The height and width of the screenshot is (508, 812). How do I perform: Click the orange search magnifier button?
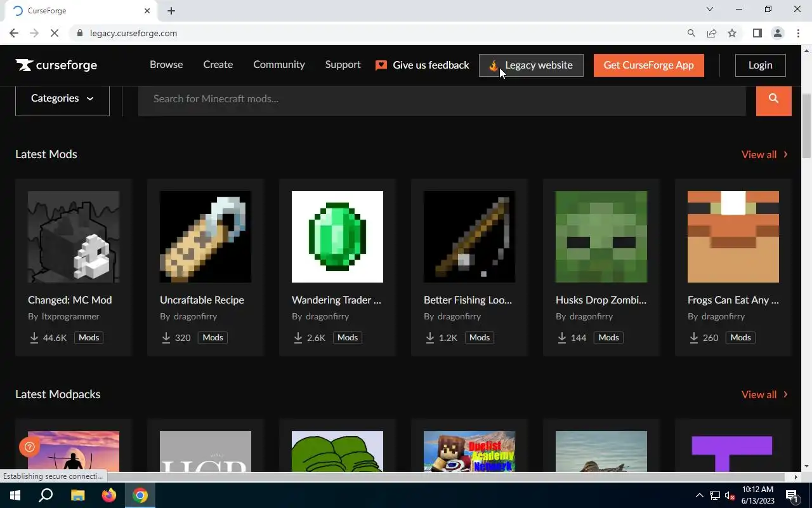[x=773, y=98]
